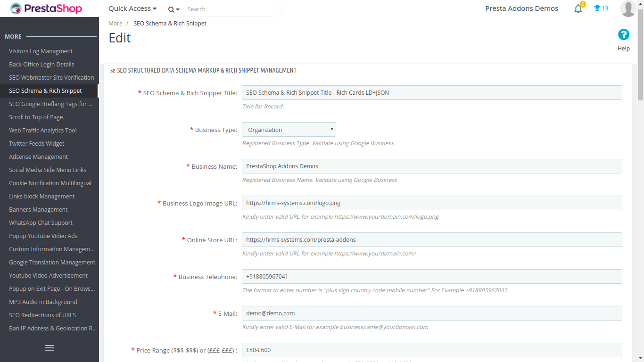Click the More breadcrumb link
Image resolution: width=644 pixels, height=362 pixels.
(x=116, y=24)
